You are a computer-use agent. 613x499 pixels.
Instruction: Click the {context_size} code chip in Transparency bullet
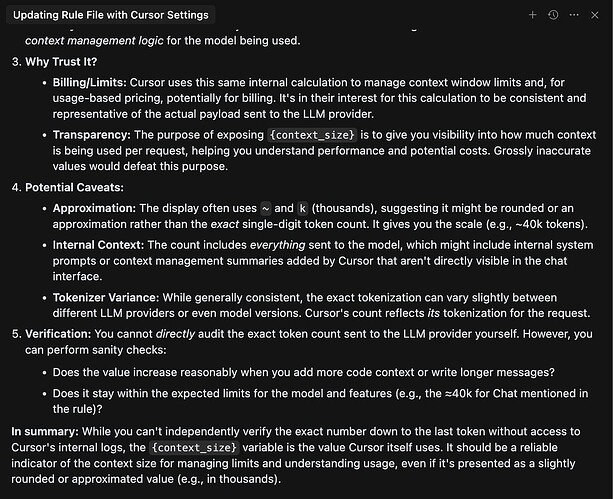pyautogui.click(x=312, y=135)
